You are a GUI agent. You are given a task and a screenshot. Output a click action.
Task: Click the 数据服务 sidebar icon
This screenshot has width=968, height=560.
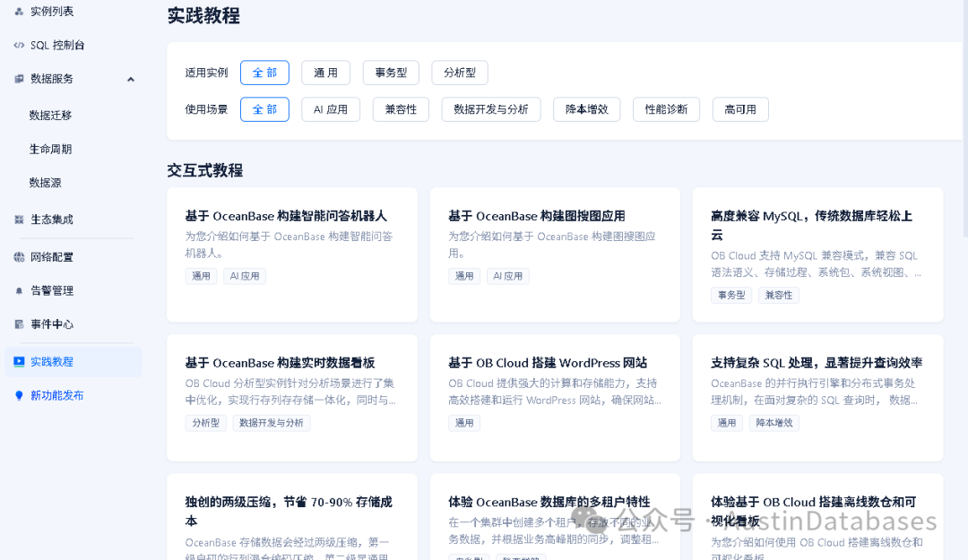tap(19, 79)
